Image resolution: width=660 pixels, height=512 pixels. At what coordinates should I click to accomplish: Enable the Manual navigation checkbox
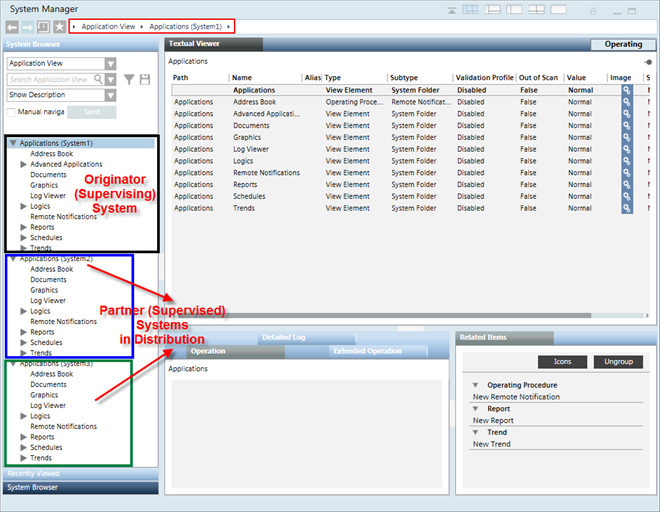[x=12, y=112]
